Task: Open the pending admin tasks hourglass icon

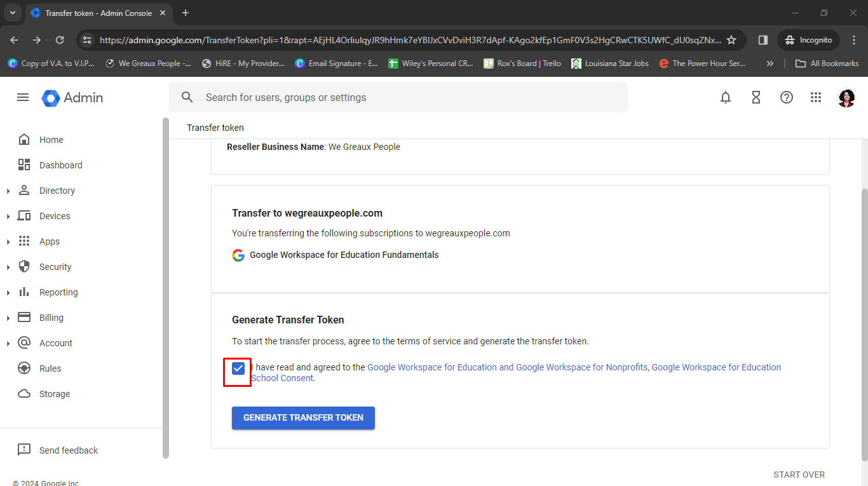Action: 756,97
